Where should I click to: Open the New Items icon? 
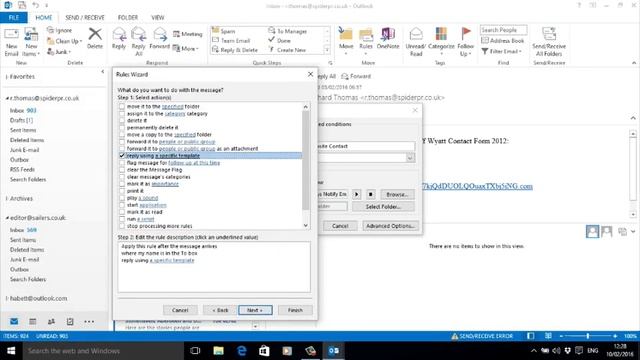31,35
